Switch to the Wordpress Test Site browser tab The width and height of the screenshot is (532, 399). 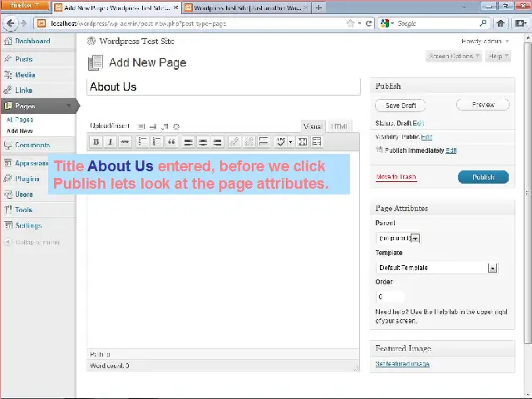247,7
